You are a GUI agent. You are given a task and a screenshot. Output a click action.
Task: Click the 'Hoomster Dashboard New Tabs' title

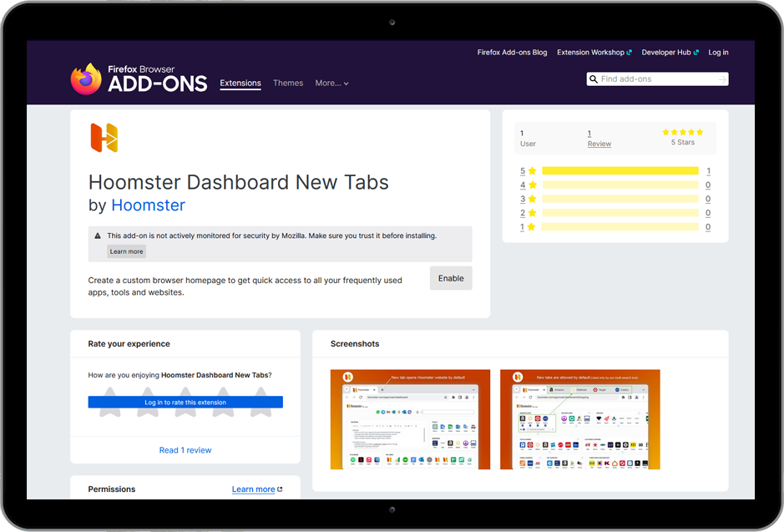click(x=239, y=183)
